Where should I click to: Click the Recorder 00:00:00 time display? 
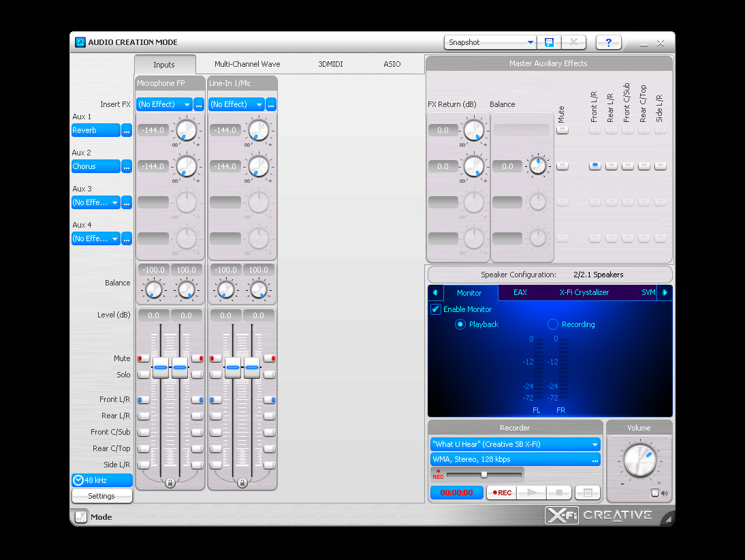[x=456, y=493]
